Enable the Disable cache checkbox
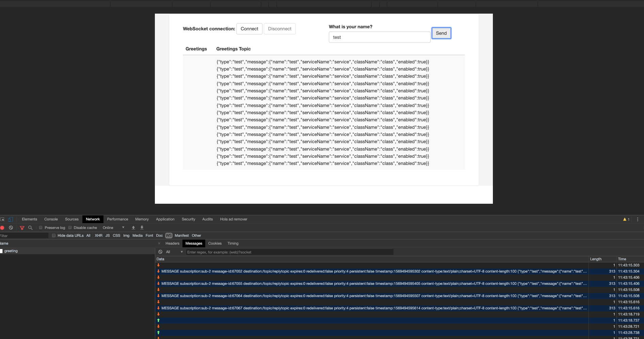 [70, 228]
